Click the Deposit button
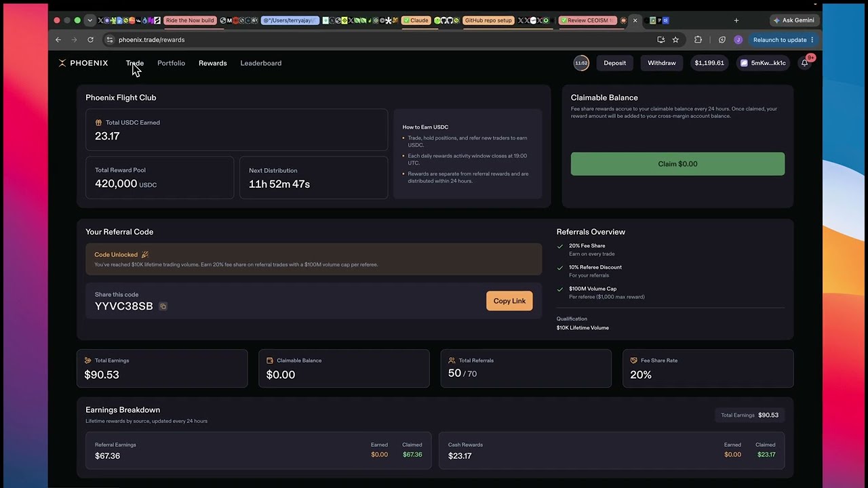The height and width of the screenshot is (488, 868). [x=614, y=63]
